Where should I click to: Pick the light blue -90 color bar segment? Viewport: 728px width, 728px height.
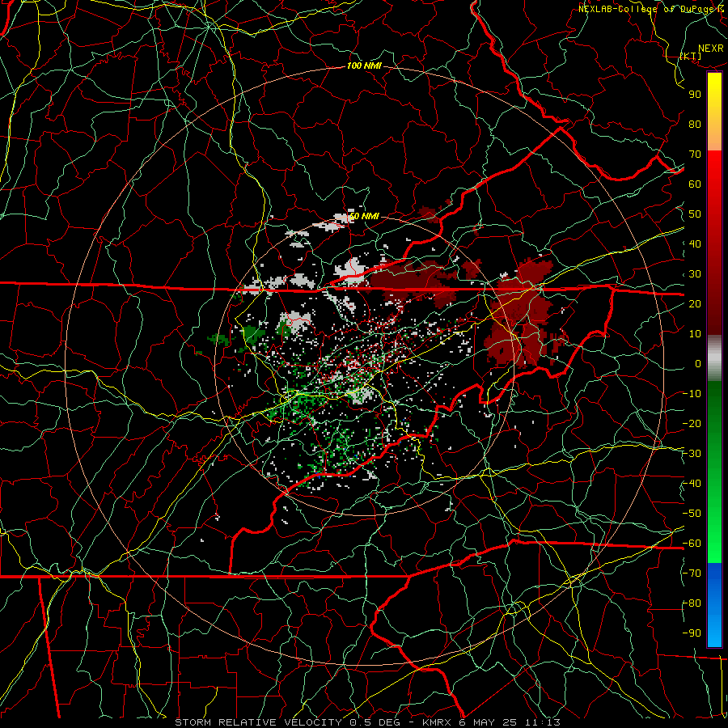click(x=714, y=630)
